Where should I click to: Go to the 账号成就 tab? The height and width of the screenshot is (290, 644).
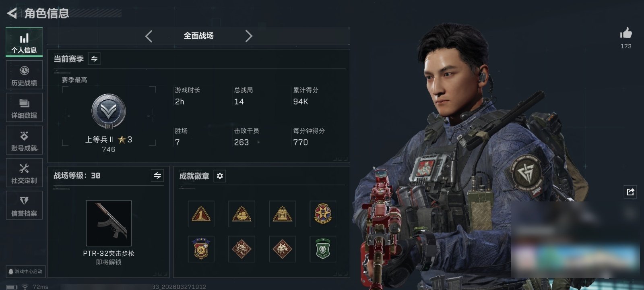(24, 141)
